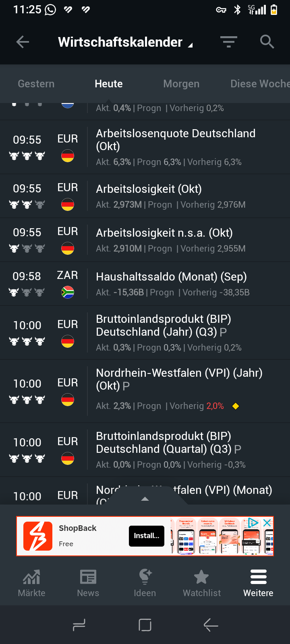290x644 pixels.
Task: Switch to the Morgen tab
Action: pyautogui.click(x=181, y=84)
